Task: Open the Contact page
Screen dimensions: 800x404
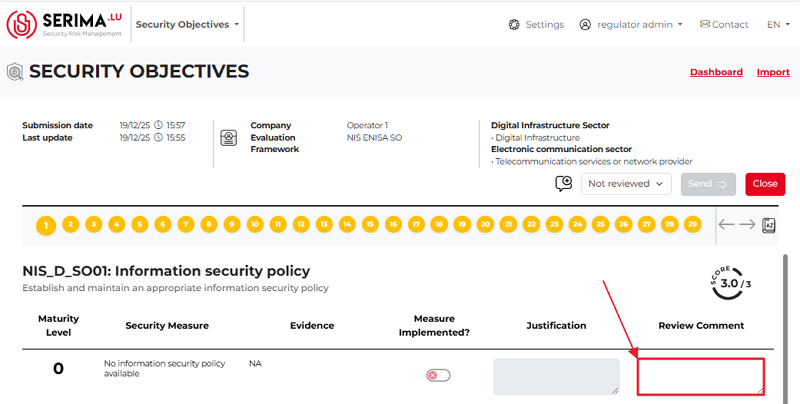Action: click(x=724, y=24)
